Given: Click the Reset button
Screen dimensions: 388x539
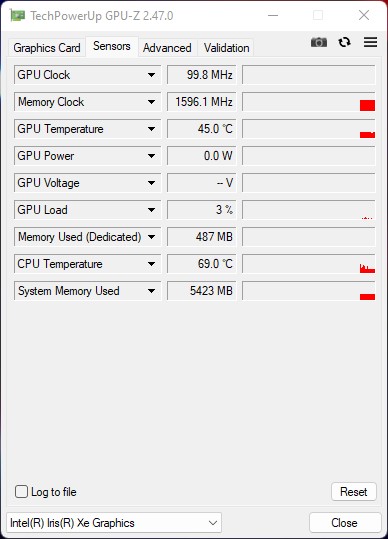Looking at the screenshot, I should click(x=354, y=492).
